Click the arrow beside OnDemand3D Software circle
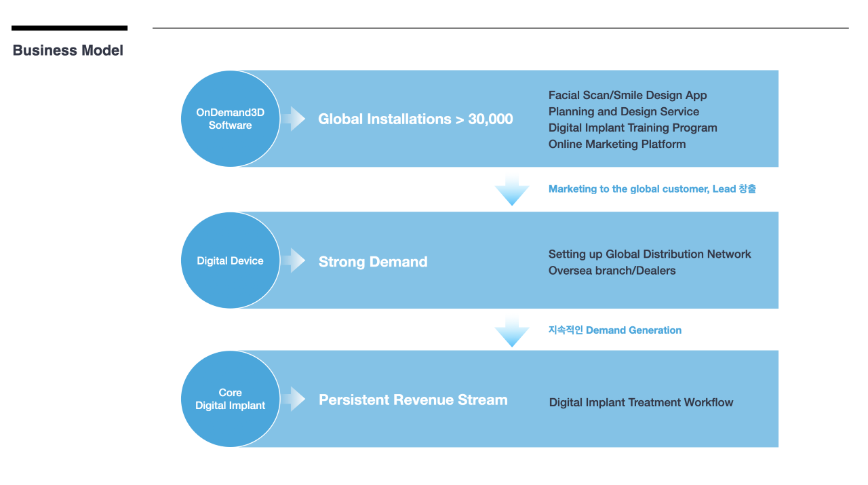Image resolution: width=868 pixels, height=485 pixels. tap(294, 119)
